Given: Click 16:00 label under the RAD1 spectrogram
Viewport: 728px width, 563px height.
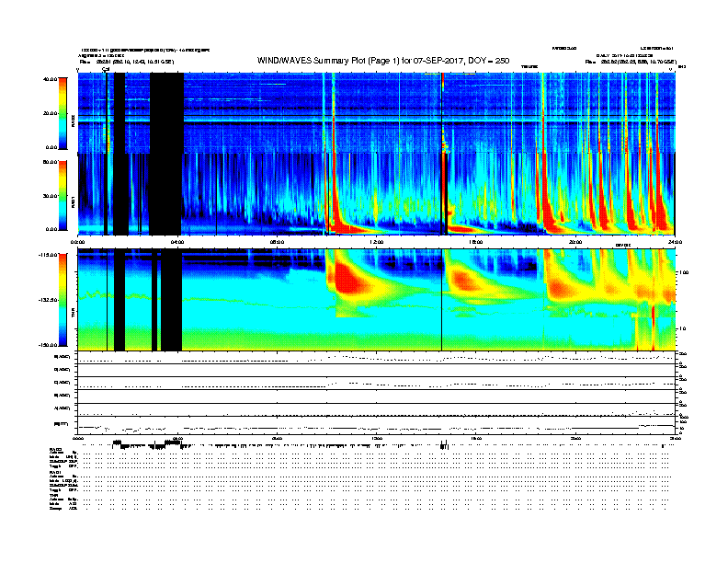Looking at the screenshot, I should click(x=476, y=242).
